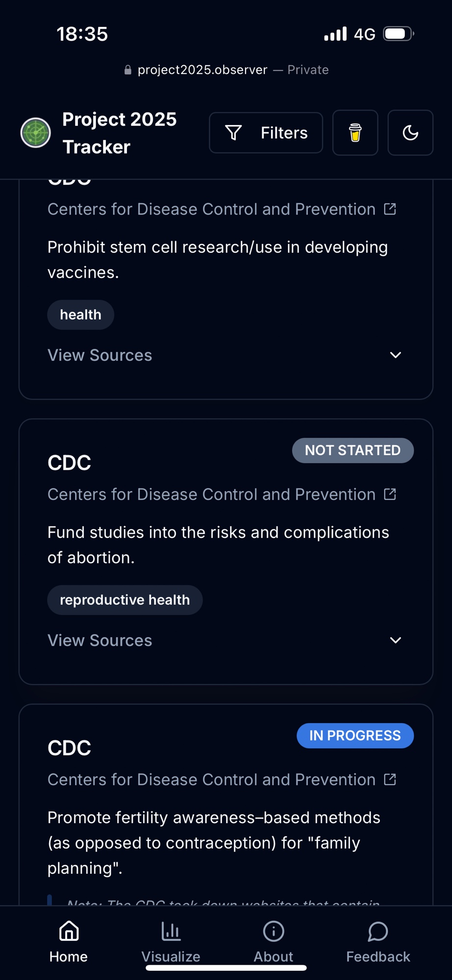
Task: Expand View Sources chevron in abortion studies card
Action: click(395, 640)
